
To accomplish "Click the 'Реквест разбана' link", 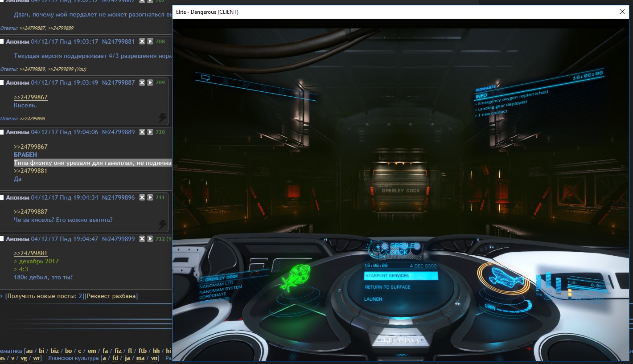I will click(x=111, y=296).
